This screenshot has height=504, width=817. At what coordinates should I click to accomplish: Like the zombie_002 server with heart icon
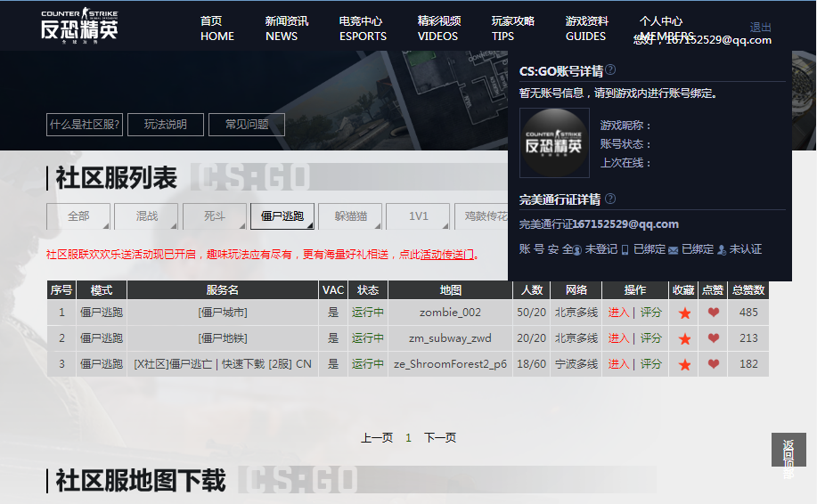714,313
